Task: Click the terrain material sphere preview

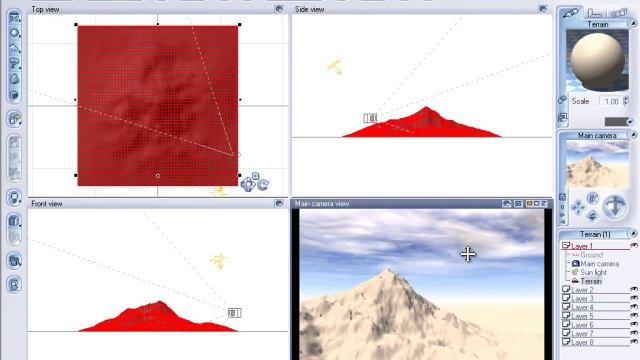Action: [597, 60]
